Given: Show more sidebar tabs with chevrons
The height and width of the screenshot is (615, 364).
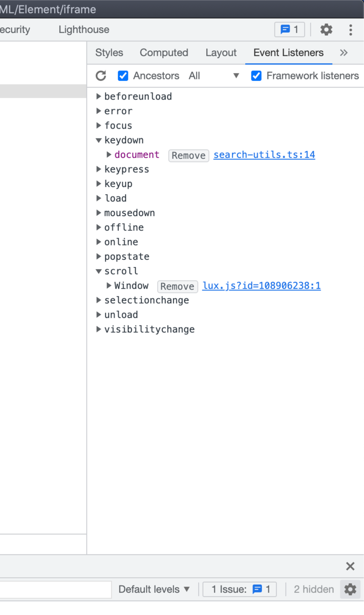Looking at the screenshot, I should [344, 53].
